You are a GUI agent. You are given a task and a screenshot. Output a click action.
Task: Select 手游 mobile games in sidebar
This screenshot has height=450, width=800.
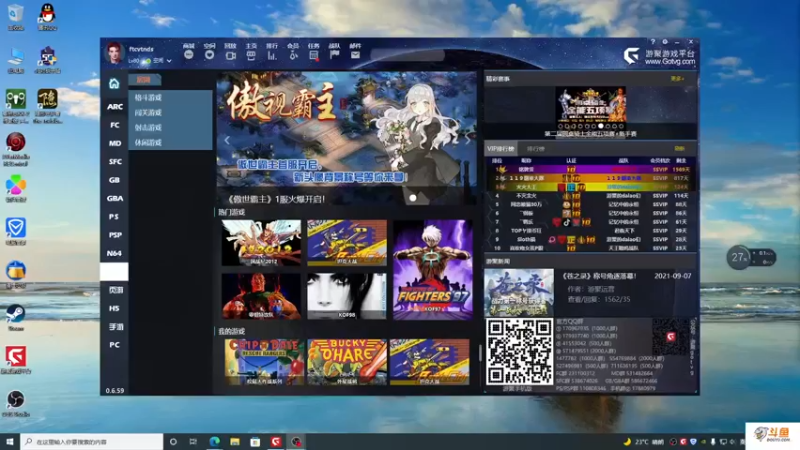coord(115,327)
